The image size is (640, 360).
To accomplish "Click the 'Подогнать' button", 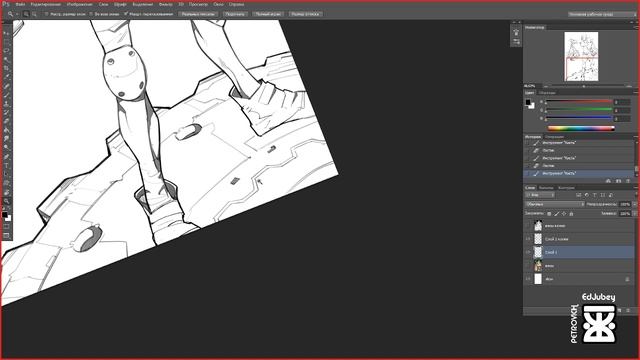I will [235, 14].
